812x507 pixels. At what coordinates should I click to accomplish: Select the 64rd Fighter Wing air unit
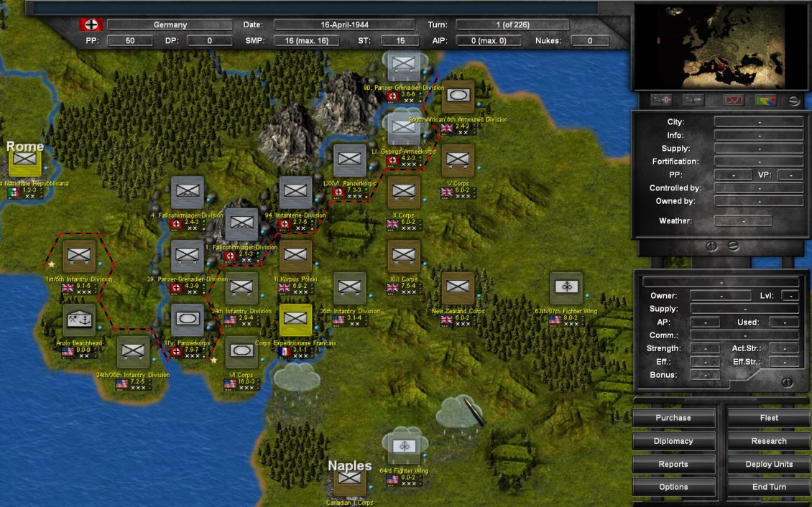click(404, 448)
